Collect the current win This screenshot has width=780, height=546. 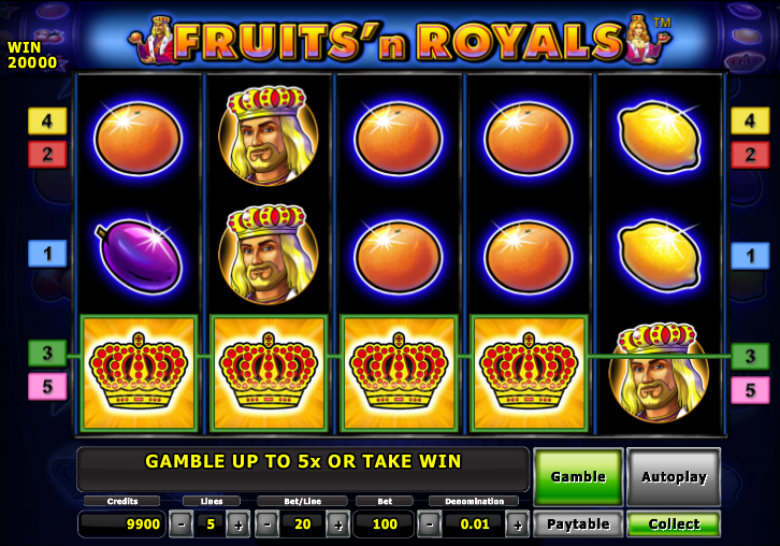(x=674, y=524)
